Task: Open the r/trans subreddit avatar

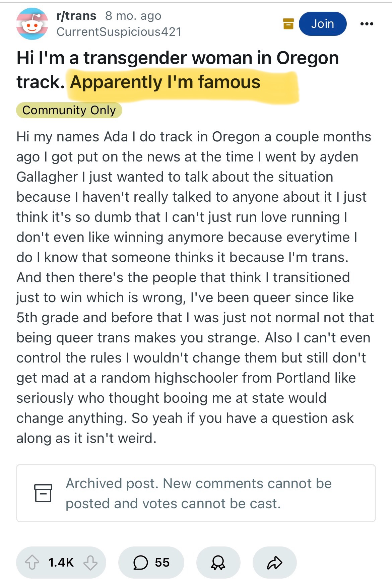Action: click(32, 24)
